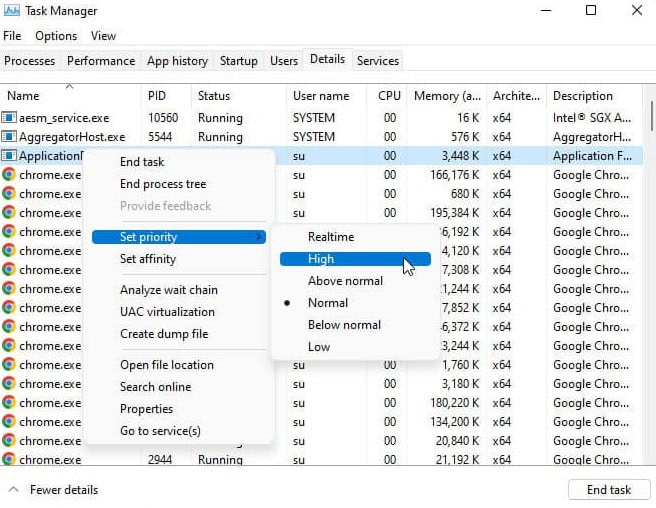Sort by the Memory column header

[447, 96]
